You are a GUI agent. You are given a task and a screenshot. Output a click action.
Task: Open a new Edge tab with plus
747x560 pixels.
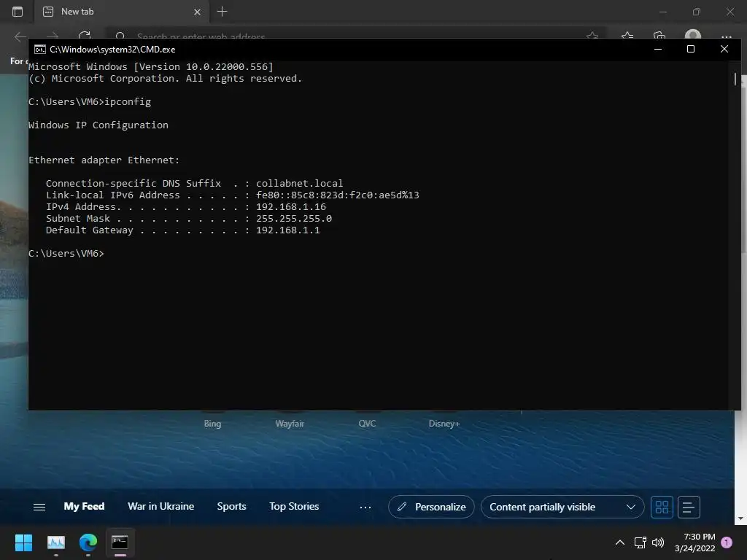point(222,12)
